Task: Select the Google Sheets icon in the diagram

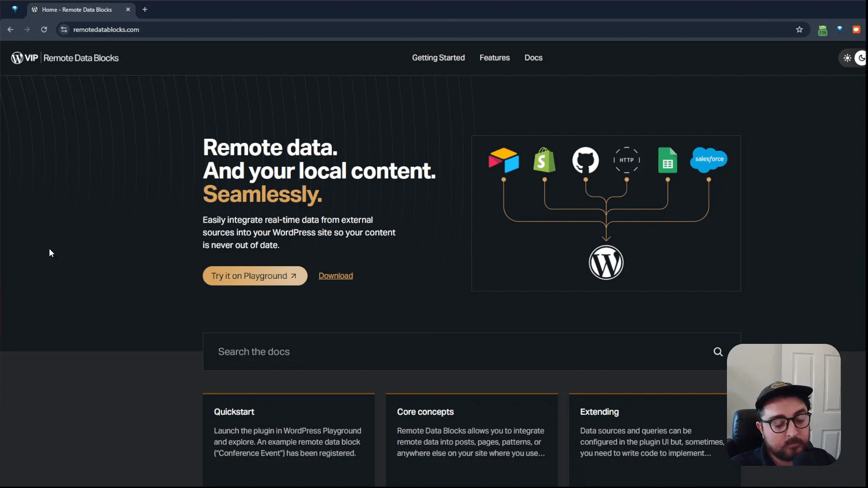Action: (x=668, y=160)
